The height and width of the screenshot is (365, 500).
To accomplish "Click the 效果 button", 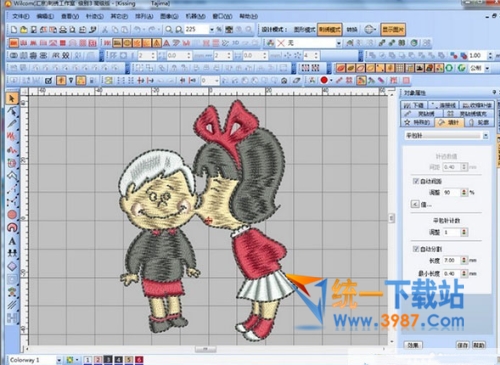I will (x=413, y=345).
